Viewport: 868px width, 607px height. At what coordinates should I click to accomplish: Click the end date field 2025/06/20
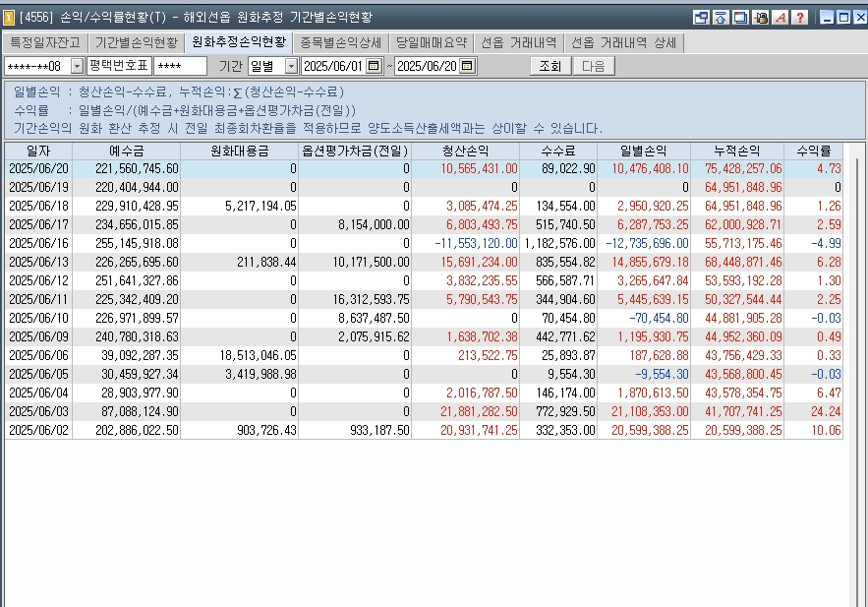428,67
